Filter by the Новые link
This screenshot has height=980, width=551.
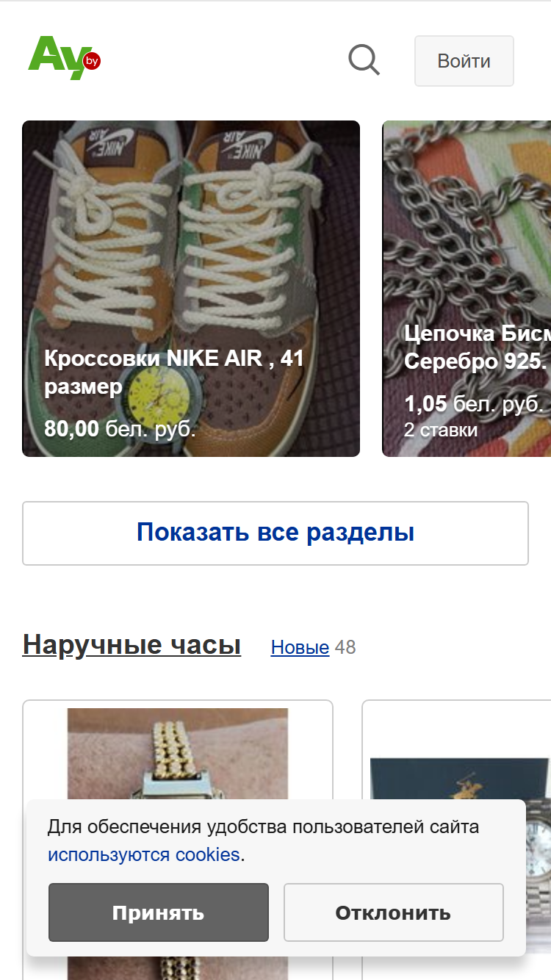coord(300,647)
